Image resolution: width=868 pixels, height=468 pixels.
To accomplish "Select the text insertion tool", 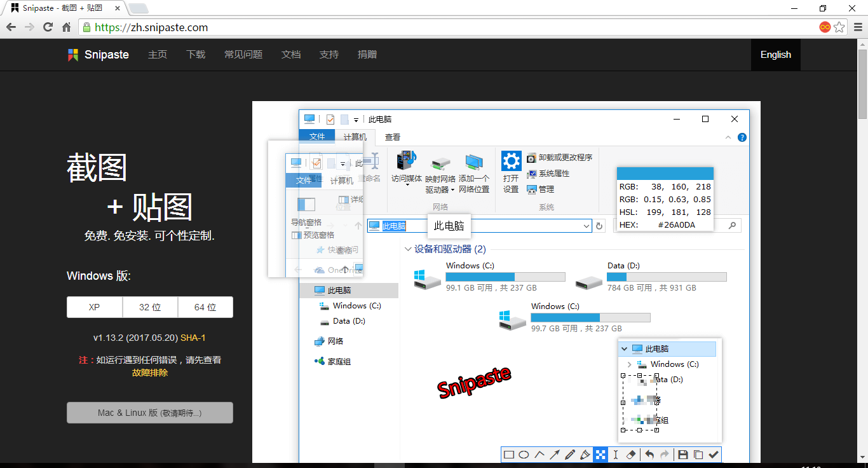I will pos(616,455).
